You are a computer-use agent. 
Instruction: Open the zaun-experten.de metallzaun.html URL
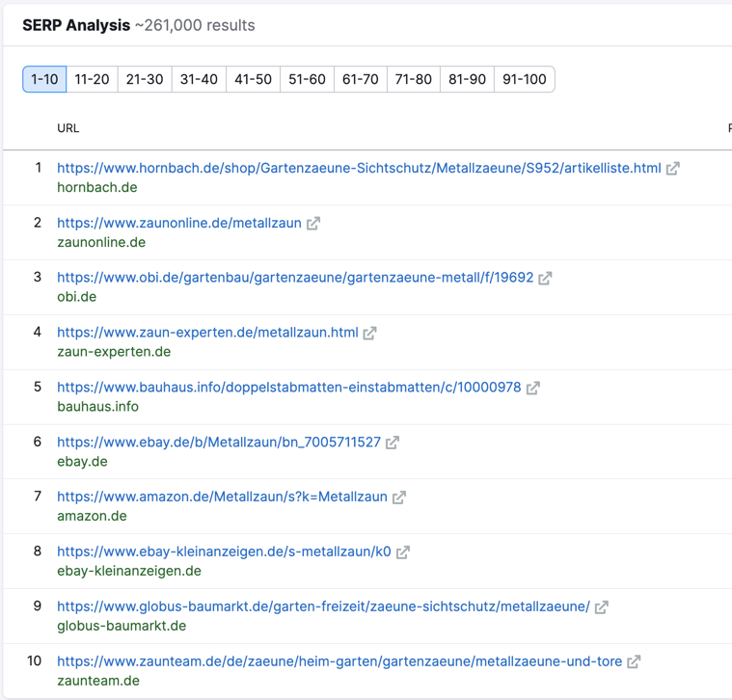click(x=207, y=333)
